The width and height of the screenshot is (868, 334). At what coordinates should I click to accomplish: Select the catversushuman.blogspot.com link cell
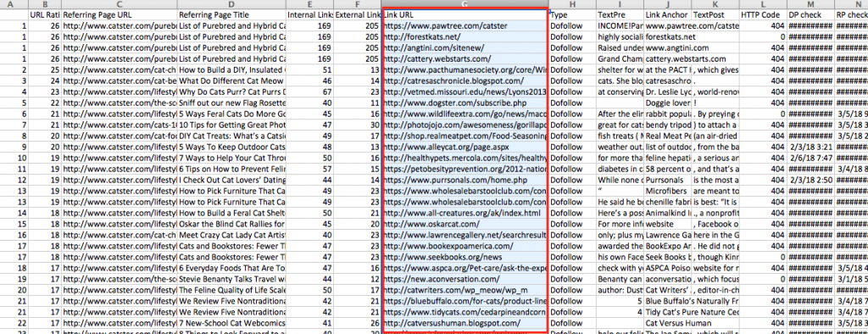(465, 324)
